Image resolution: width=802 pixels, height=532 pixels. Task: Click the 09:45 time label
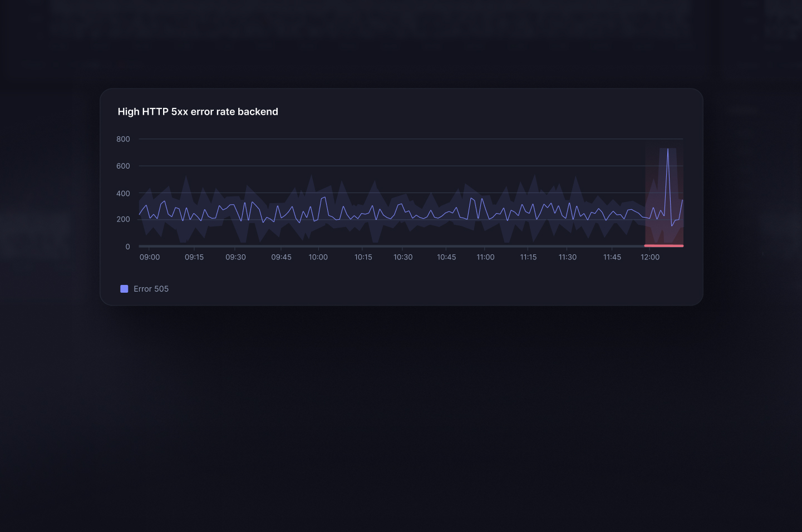pos(281,257)
